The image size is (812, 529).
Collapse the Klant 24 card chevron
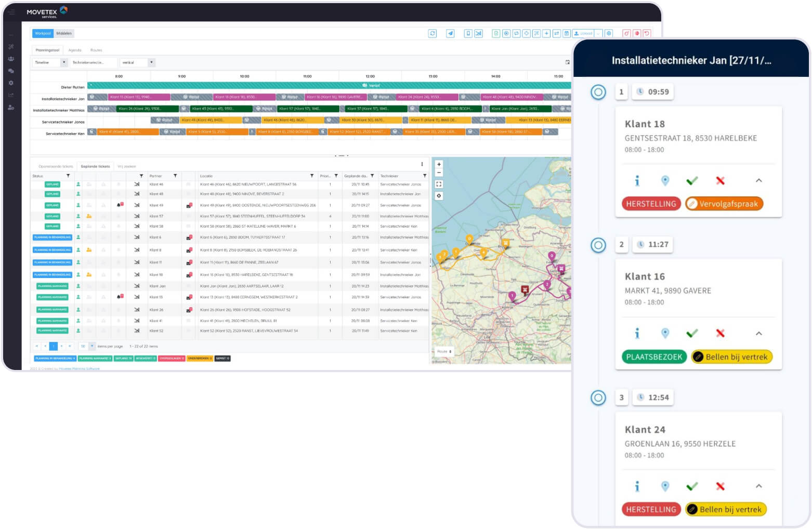coord(758,486)
